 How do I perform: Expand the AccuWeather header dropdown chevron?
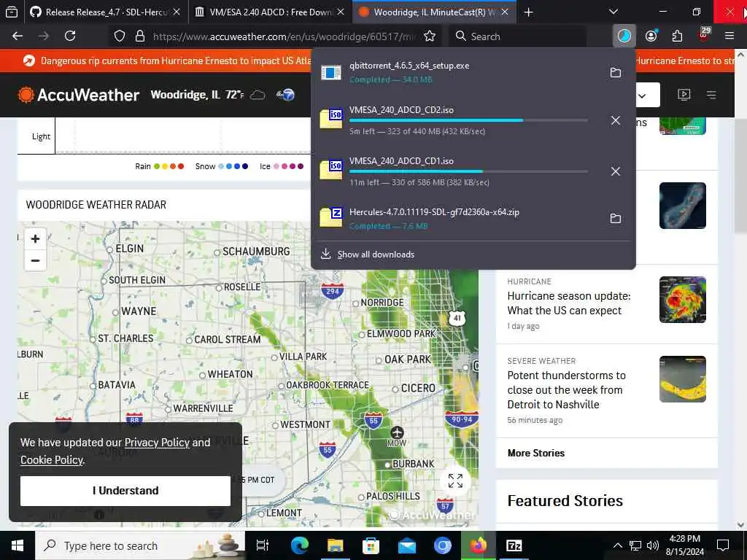click(642, 96)
